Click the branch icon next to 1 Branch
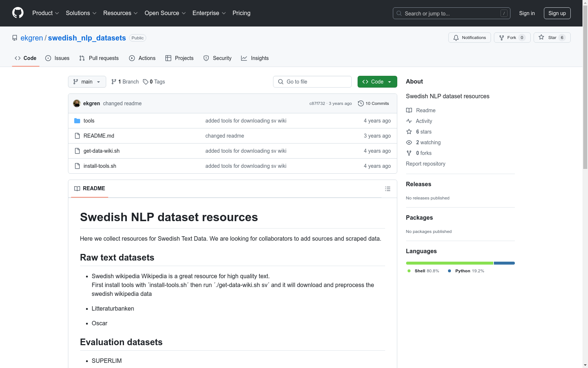The width and height of the screenshot is (588, 368). [114, 82]
